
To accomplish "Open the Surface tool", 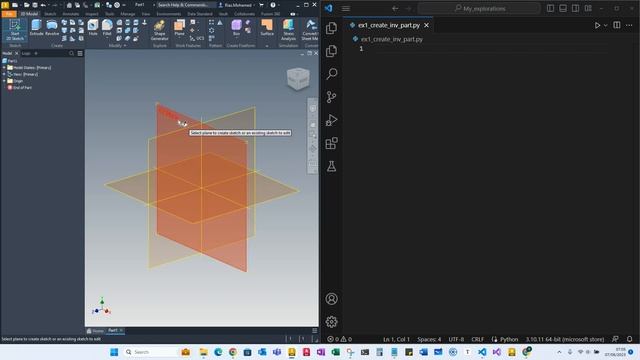I will [267, 28].
